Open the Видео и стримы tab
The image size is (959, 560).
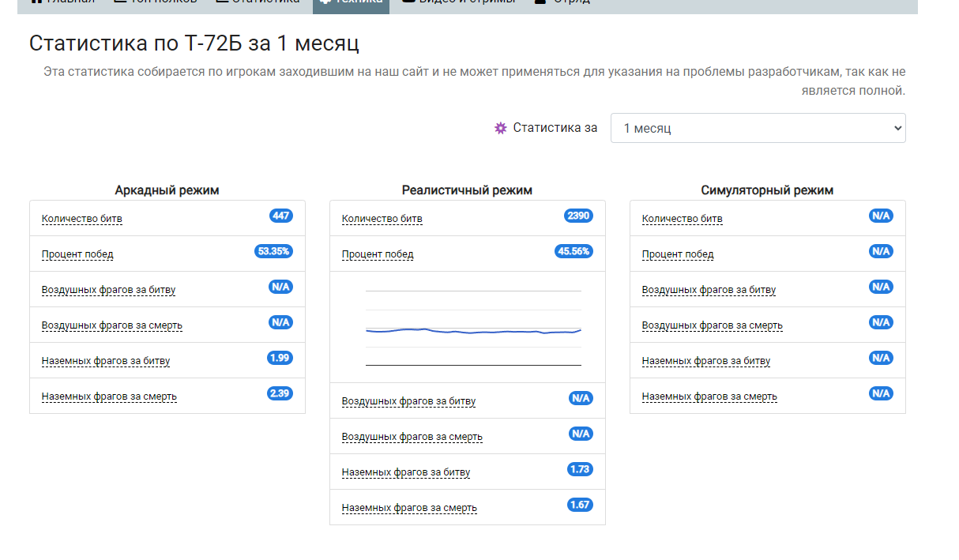[x=458, y=2]
